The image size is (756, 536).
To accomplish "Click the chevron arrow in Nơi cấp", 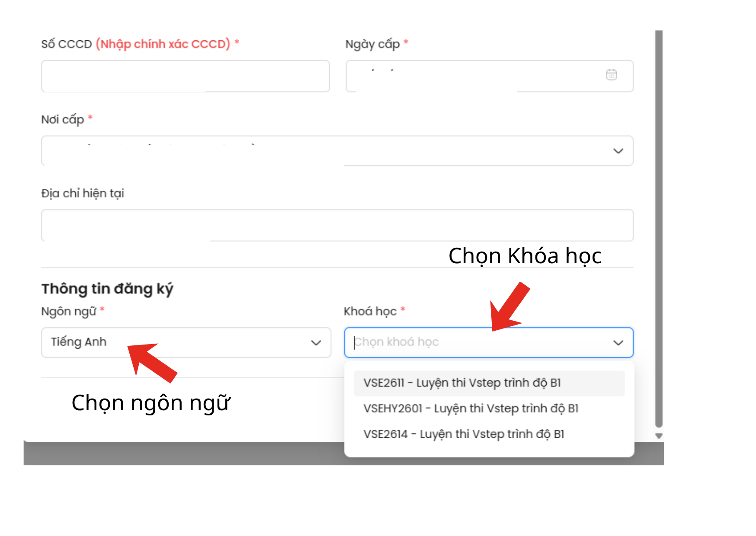I will [x=618, y=151].
